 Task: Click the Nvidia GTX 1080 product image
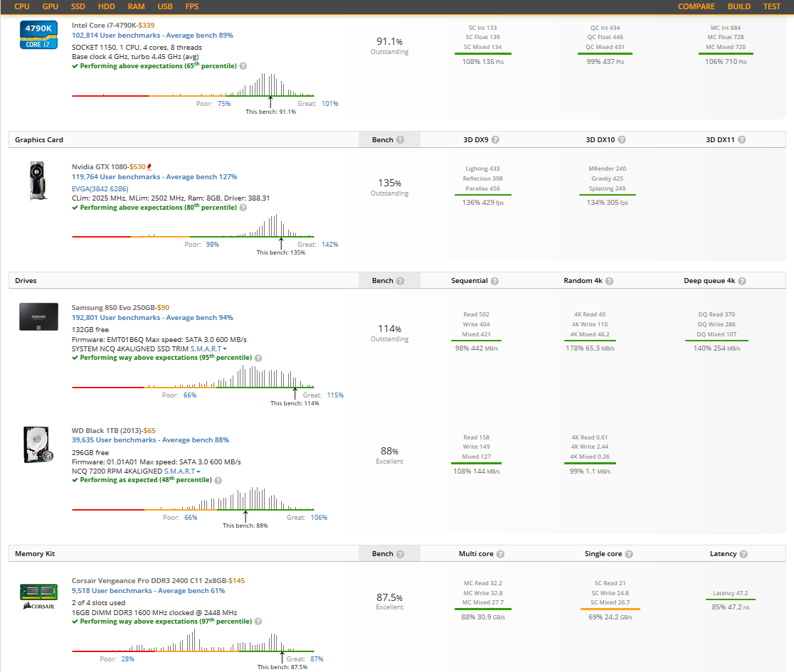[38, 180]
